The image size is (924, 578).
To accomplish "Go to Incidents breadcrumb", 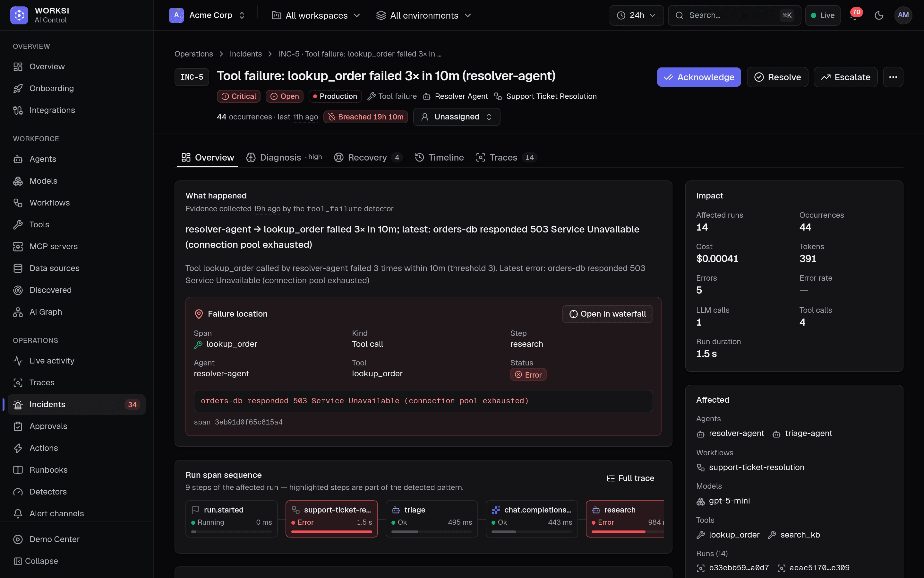I will [245, 54].
